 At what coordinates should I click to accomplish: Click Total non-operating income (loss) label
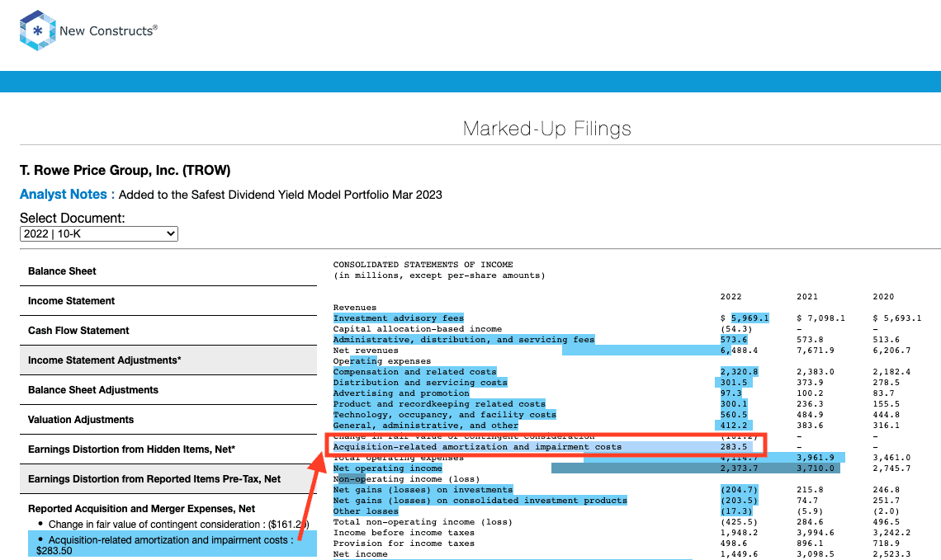click(423, 522)
